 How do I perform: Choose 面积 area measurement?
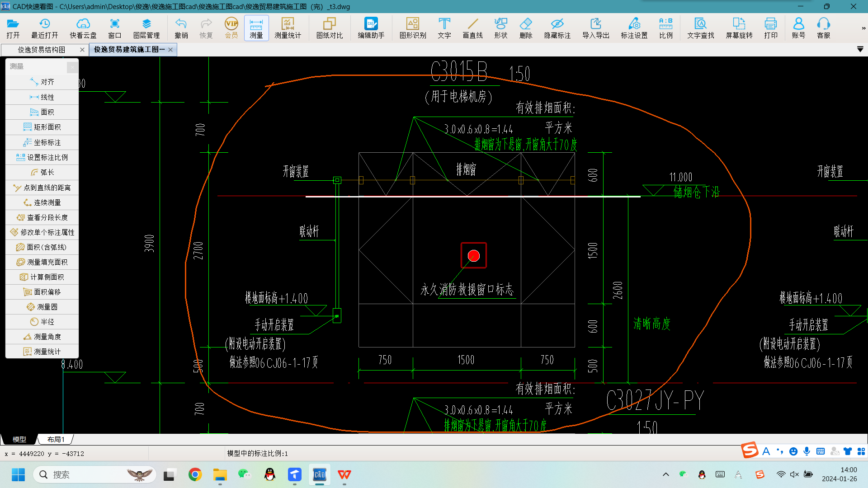42,112
